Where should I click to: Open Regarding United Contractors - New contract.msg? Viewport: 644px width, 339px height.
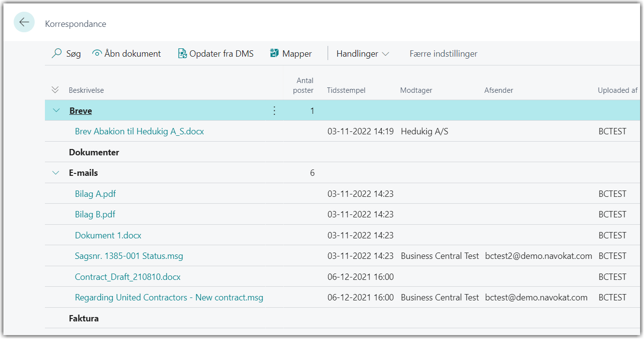pyautogui.click(x=169, y=297)
